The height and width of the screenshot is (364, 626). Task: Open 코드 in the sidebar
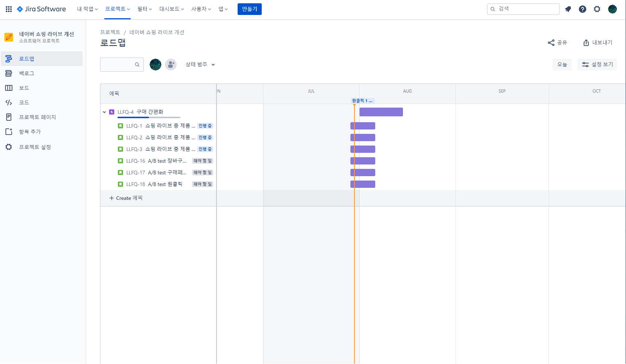pyautogui.click(x=42, y=102)
